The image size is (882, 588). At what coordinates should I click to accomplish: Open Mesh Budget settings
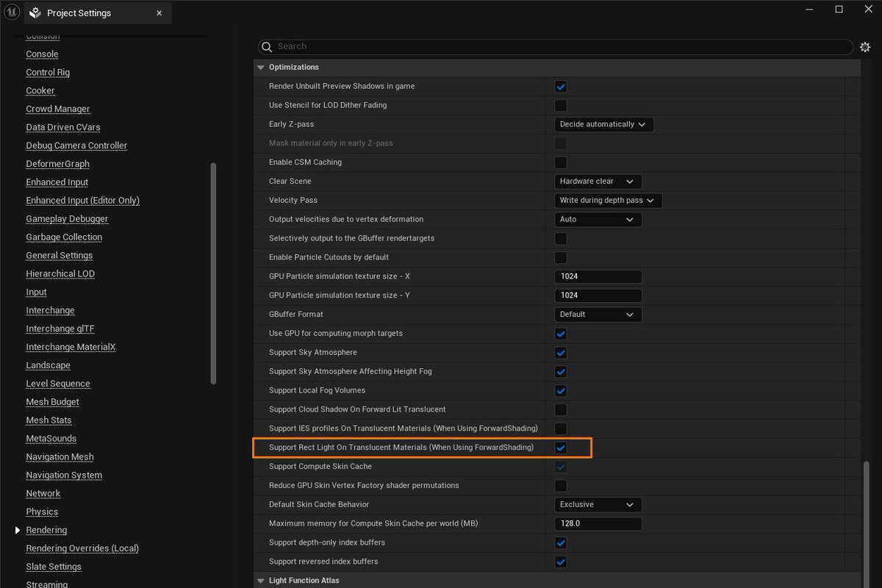click(x=52, y=402)
